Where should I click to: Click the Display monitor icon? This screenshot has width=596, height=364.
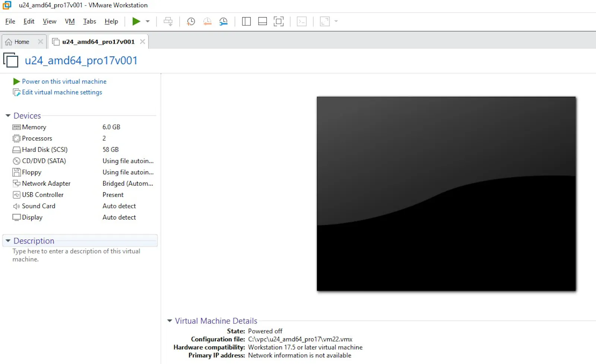coord(16,217)
